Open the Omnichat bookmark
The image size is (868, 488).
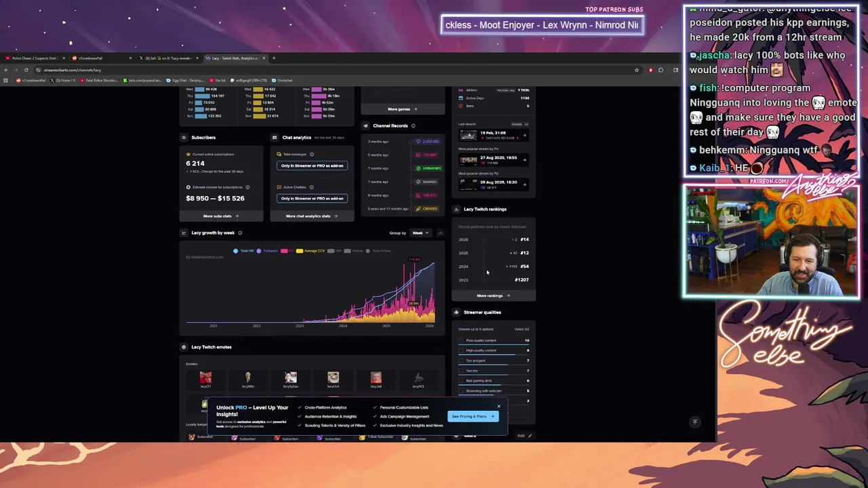pos(281,80)
